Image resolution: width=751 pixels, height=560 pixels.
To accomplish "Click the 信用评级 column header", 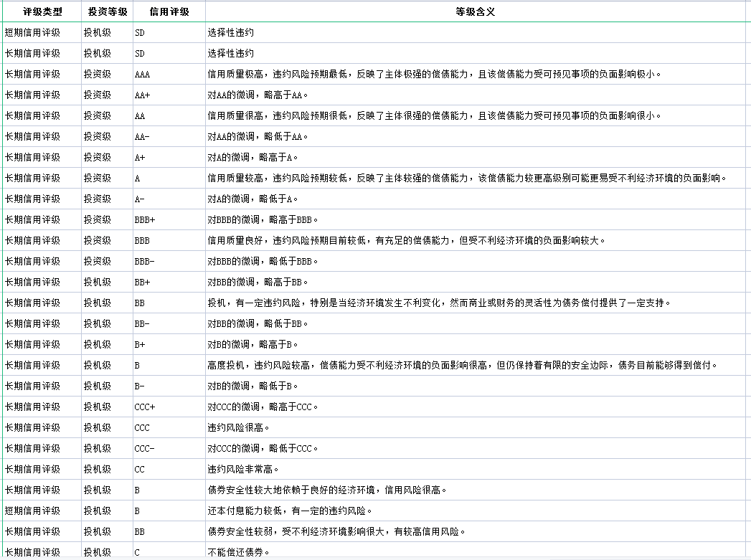I will tap(169, 11).
